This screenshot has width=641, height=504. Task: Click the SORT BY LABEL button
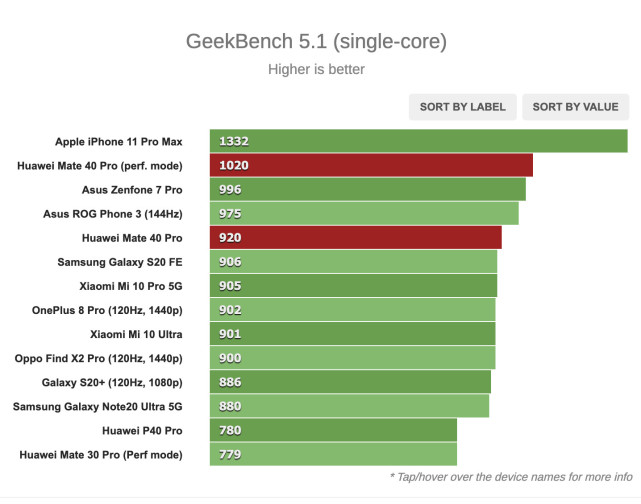pos(462,107)
